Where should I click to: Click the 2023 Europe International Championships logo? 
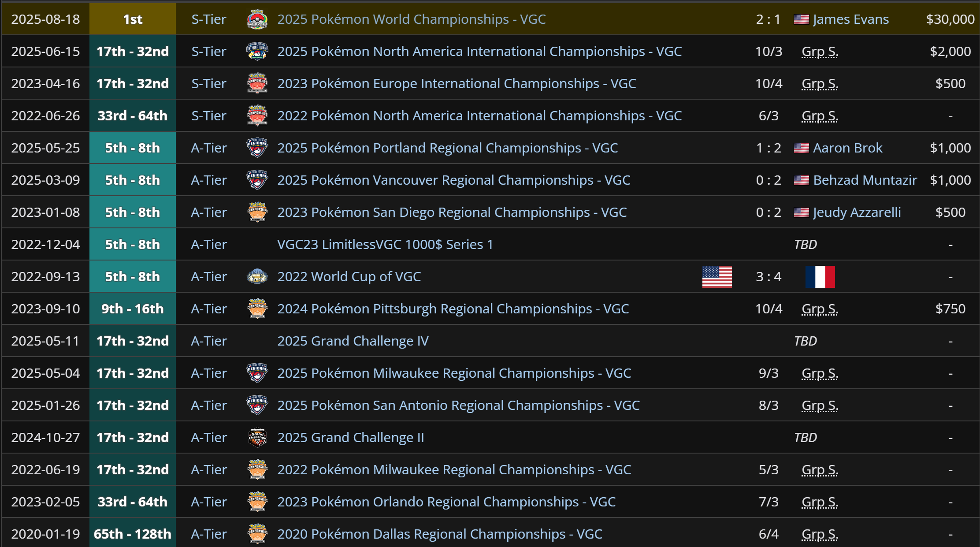pyautogui.click(x=257, y=84)
